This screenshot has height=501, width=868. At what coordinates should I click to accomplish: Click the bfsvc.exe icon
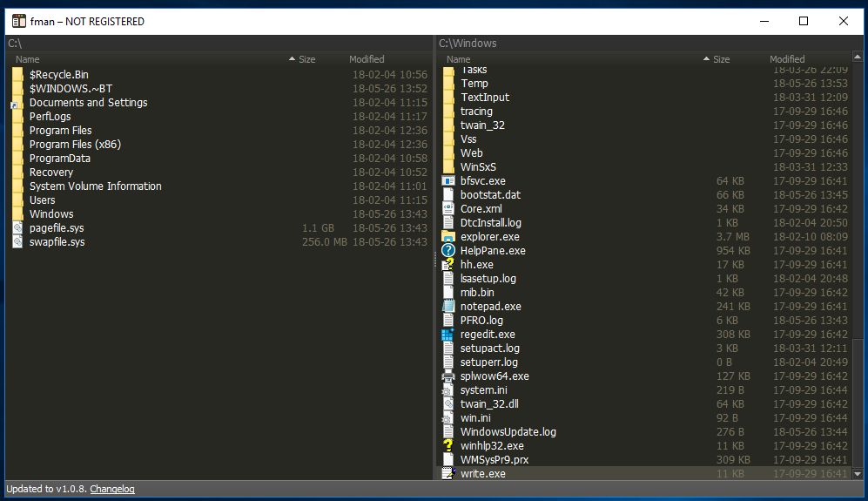(448, 180)
